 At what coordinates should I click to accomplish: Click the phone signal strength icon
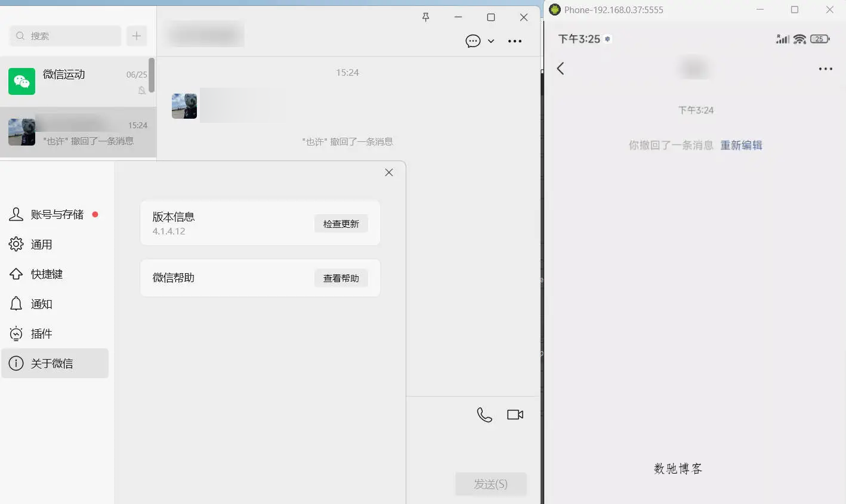tap(783, 39)
